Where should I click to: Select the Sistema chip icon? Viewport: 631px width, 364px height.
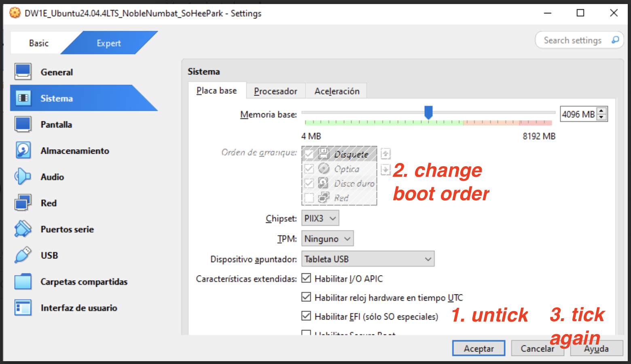[x=23, y=98]
